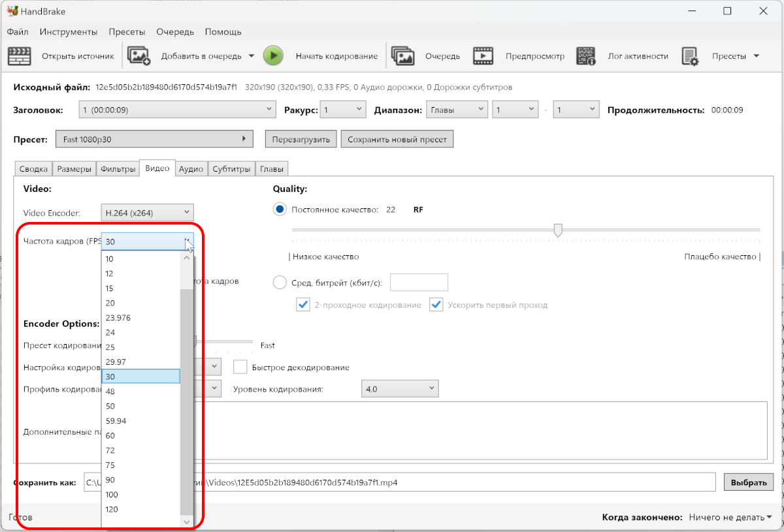Click the Перезагрузить button

point(301,139)
